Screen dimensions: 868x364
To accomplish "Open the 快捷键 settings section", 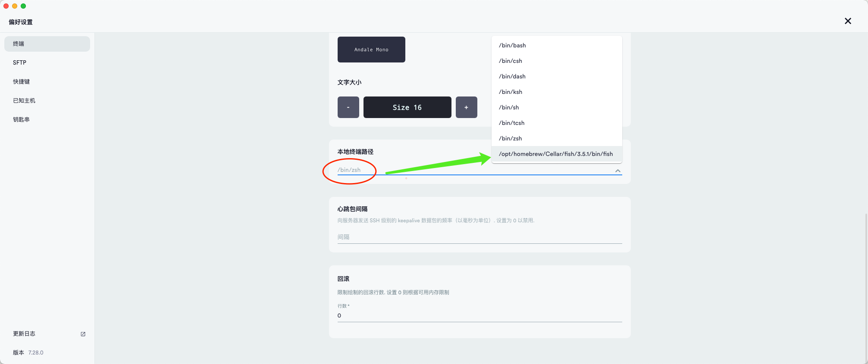I will [x=47, y=81].
